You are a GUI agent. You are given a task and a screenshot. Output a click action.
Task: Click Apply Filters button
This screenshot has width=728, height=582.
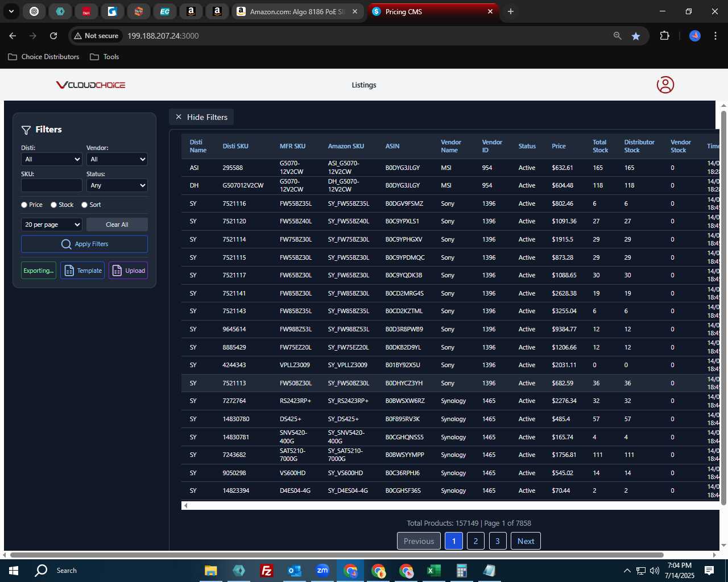[84, 244]
